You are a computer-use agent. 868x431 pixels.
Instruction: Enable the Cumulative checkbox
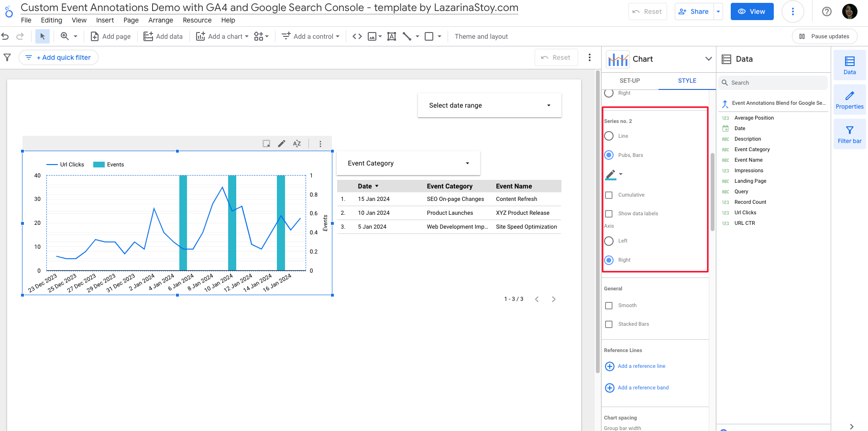coord(609,195)
